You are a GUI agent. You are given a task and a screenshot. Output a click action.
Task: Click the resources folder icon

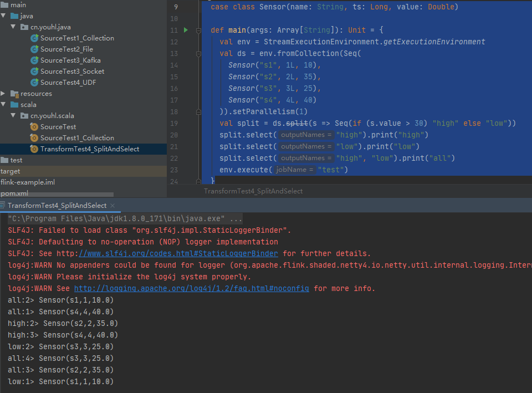point(14,94)
